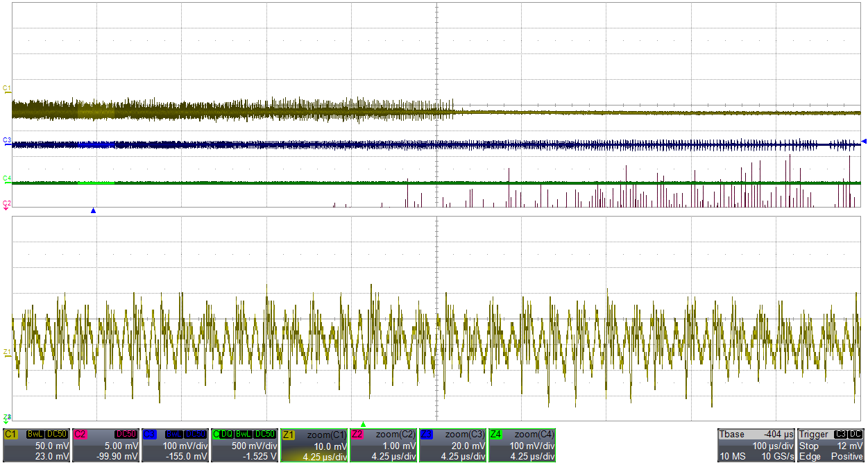Click the blue trigger delay marker below upper grid
Image resolution: width=868 pixels, height=463 pixels.
pyautogui.click(x=93, y=210)
